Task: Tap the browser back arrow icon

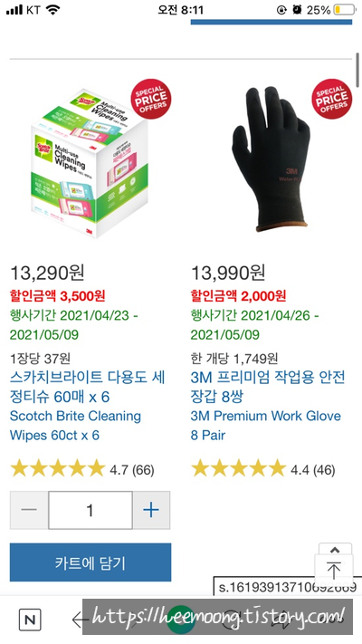Action: pyautogui.click(x=79, y=620)
